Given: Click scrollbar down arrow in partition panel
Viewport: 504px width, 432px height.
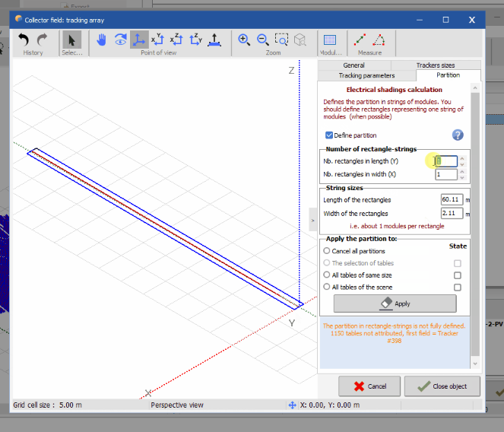Looking at the screenshot, I should click(x=475, y=364).
